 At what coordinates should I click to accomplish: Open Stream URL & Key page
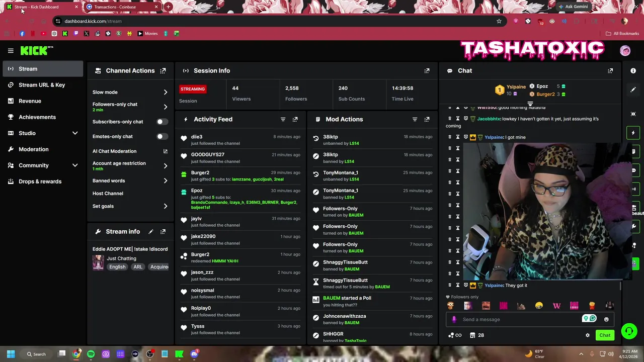pyautogui.click(x=43, y=85)
